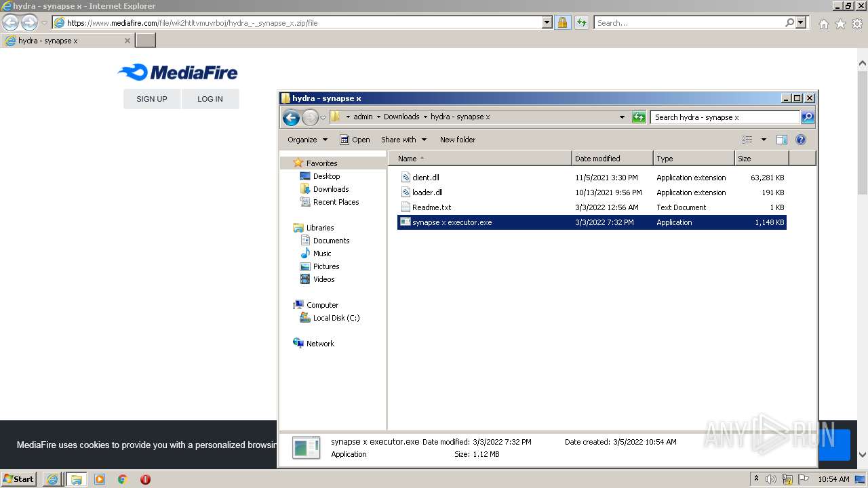Select synapse x executor.exe file icon

pos(406,222)
